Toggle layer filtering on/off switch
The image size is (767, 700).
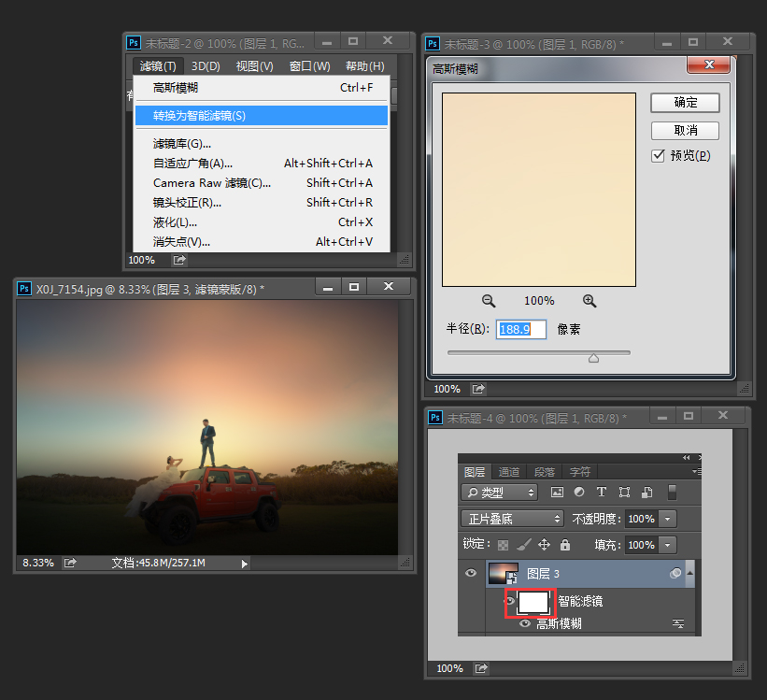pos(672,492)
